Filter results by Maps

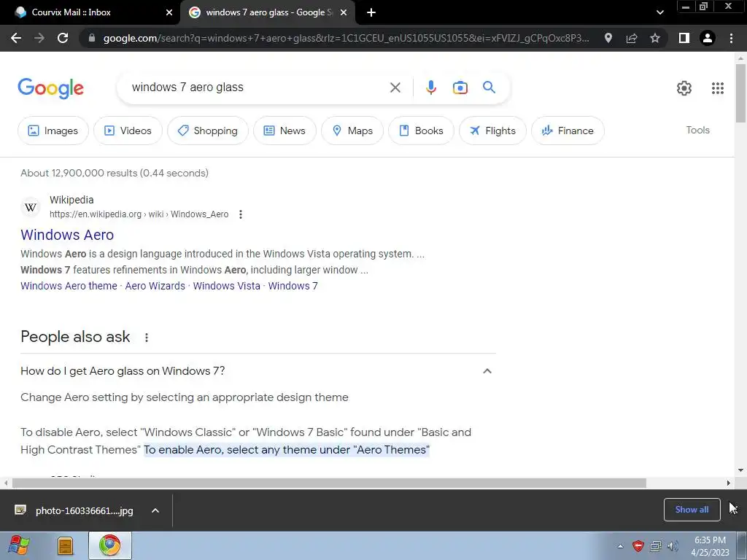[352, 131]
